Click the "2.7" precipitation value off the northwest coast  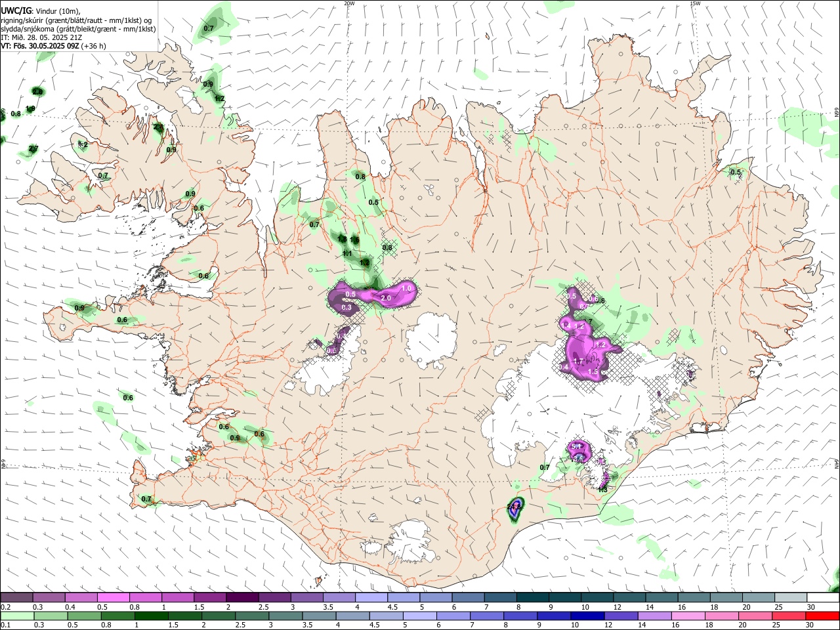pos(33,148)
